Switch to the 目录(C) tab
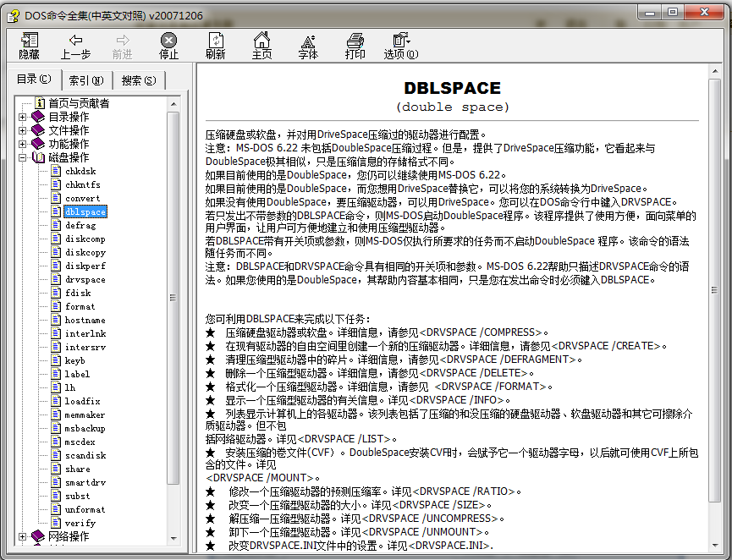Screen dimensions: 732x560 [34, 80]
